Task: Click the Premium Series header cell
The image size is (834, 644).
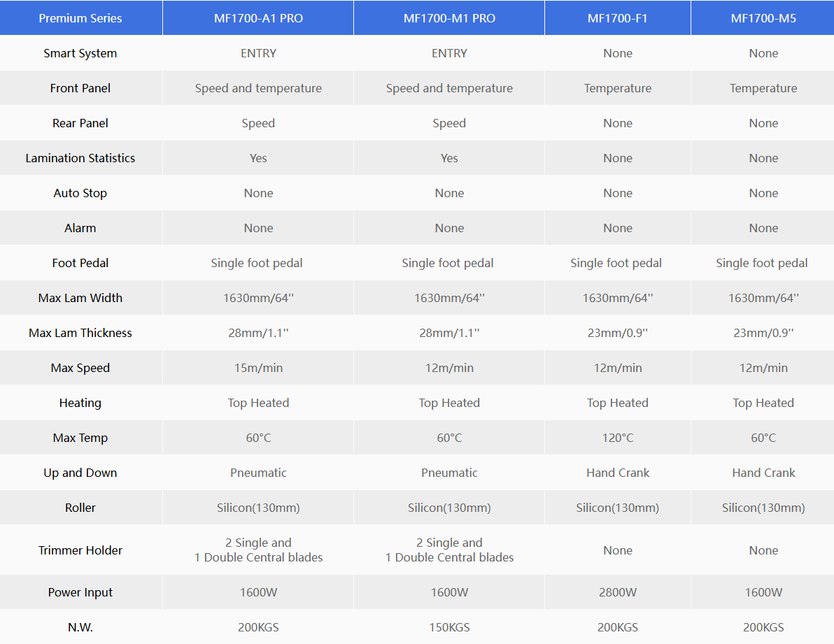Action: coord(80,18)
